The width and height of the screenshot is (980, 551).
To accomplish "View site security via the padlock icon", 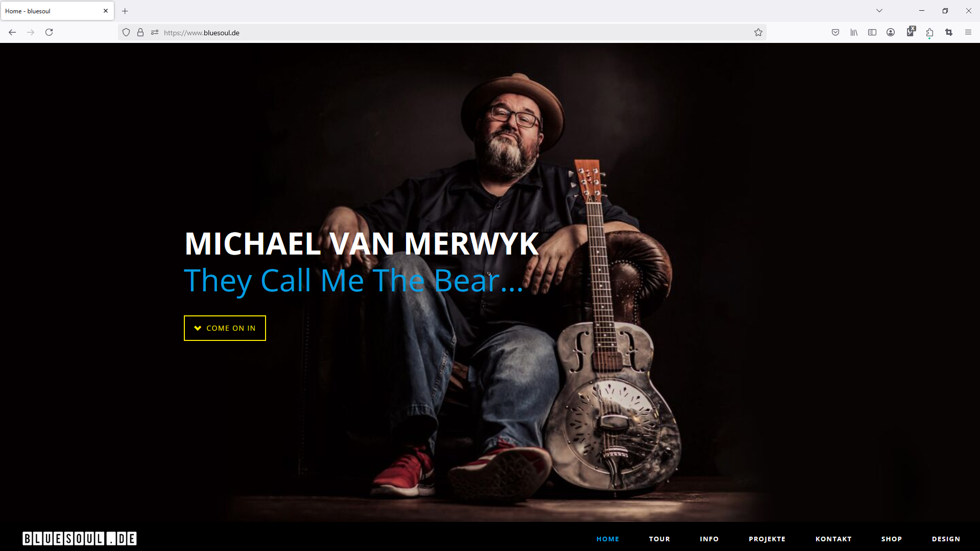I will pos(140,32).
